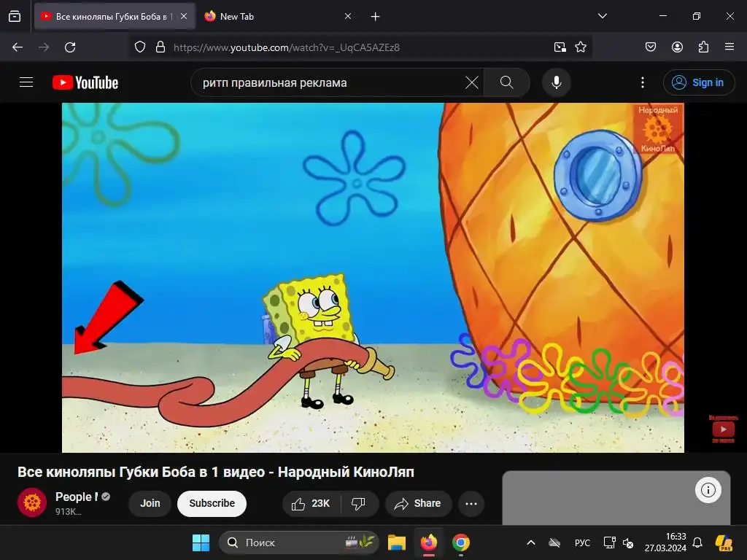Save page to Pocket

point(651,47)
